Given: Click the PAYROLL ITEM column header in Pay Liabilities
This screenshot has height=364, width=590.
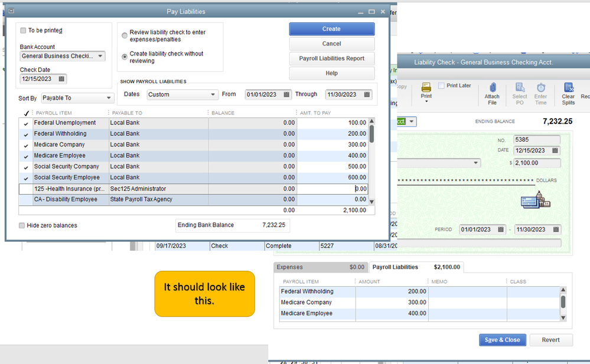Looking at the screenshot, I should click(54, 113).
